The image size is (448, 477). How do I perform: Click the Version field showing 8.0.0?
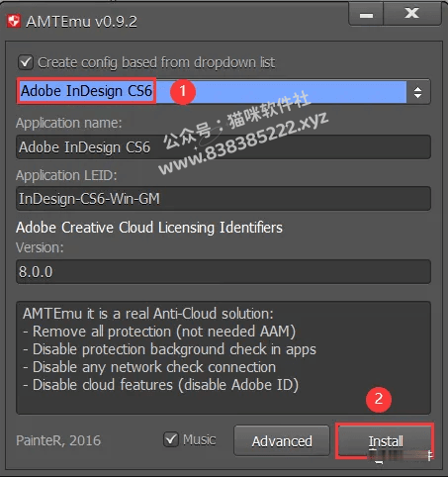[x=224, y=272]
